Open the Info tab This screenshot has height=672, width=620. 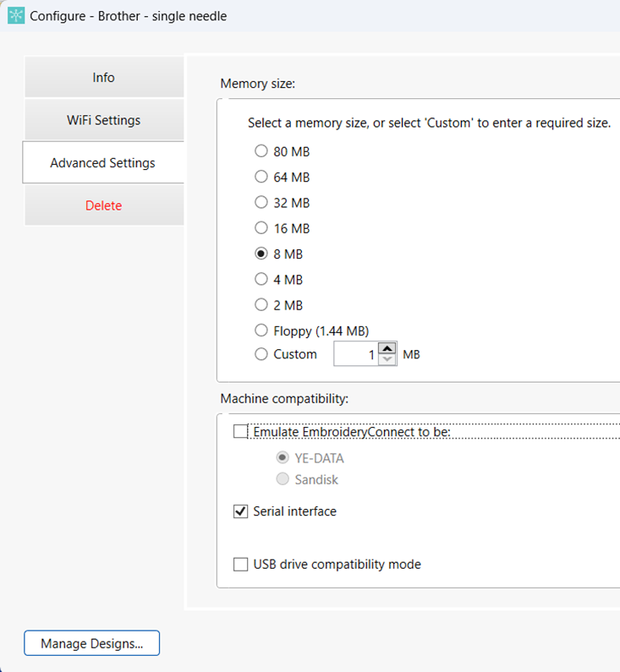[x=103, y=78]
